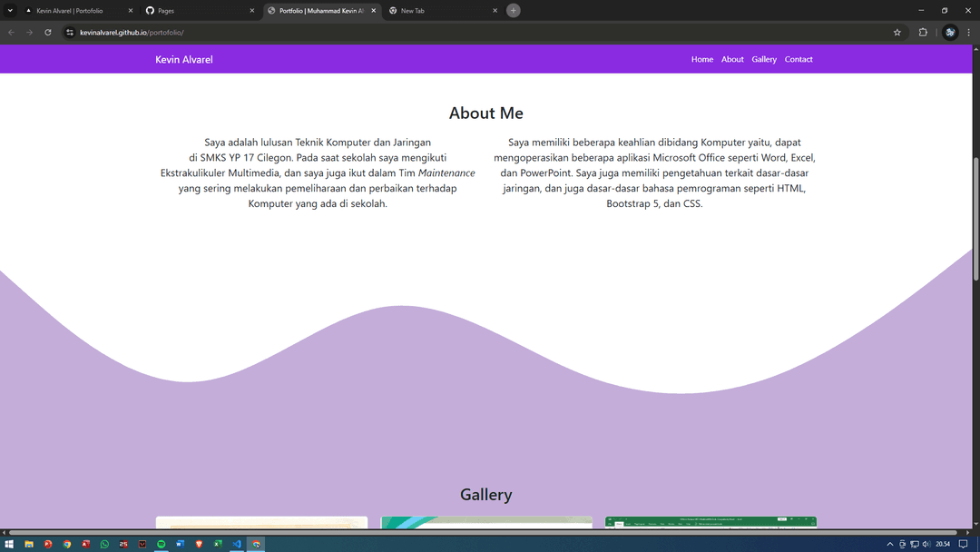Open the Chrome profile avatar
This screenshot has height=552, width=980.
[x=950, y=32]
